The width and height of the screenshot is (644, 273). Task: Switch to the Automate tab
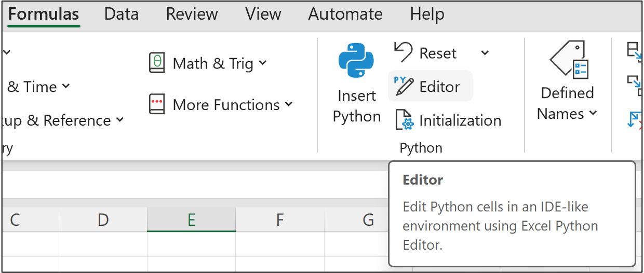pos(345,14)
